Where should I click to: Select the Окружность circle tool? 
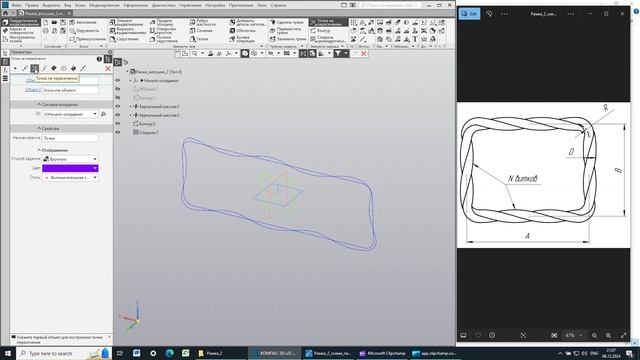click(84, 31)
